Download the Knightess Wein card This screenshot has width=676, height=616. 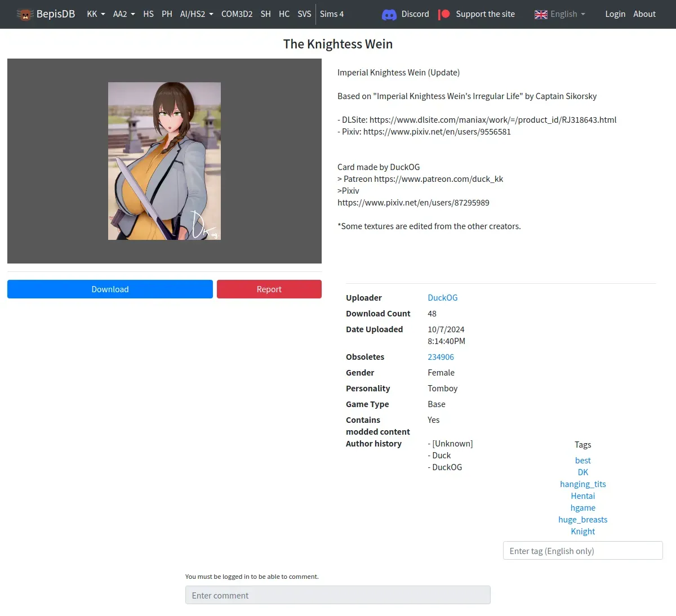click(110, 289)
